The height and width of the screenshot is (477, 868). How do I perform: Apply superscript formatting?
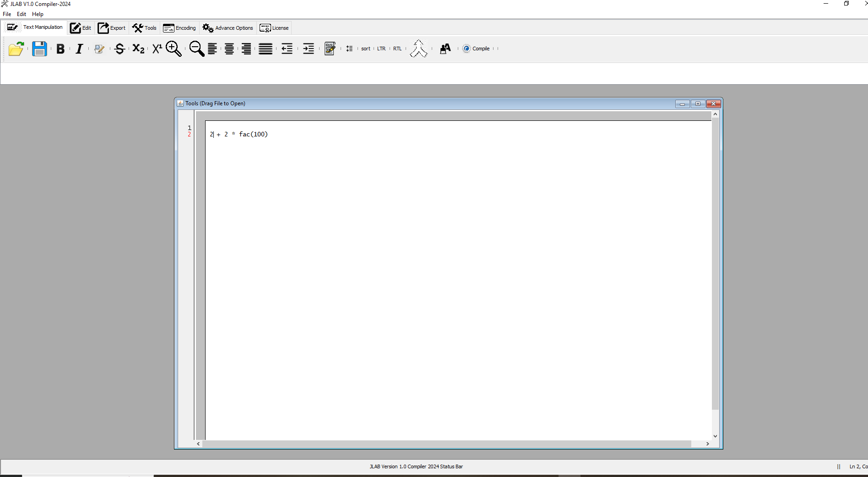157,49
